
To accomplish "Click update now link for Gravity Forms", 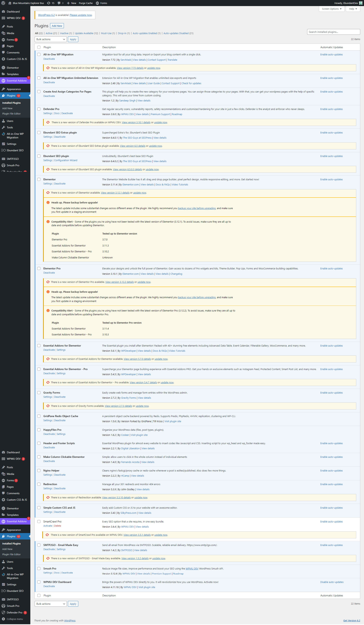I will click(142, 406).
